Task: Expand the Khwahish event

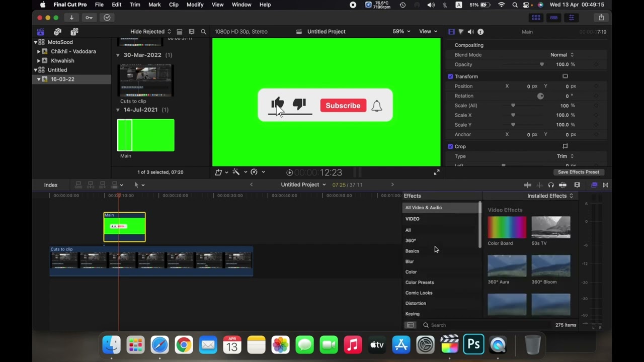Action: point(39,61)
